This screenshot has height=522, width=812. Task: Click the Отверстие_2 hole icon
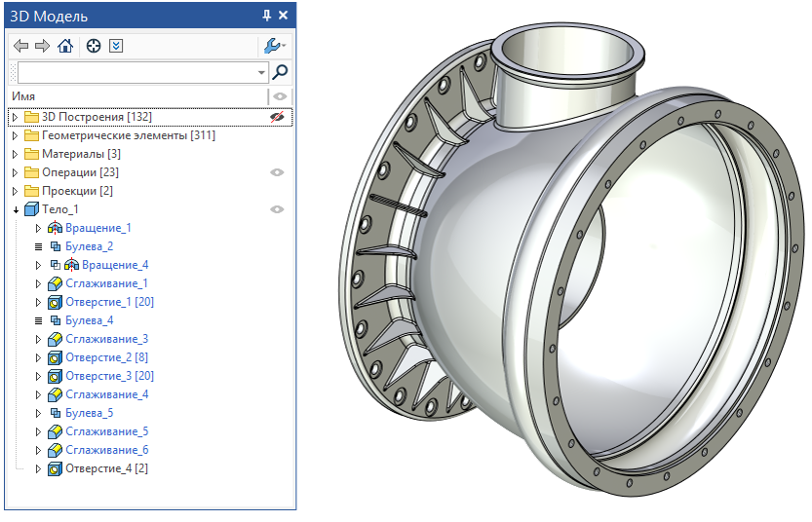click(55, 357)
